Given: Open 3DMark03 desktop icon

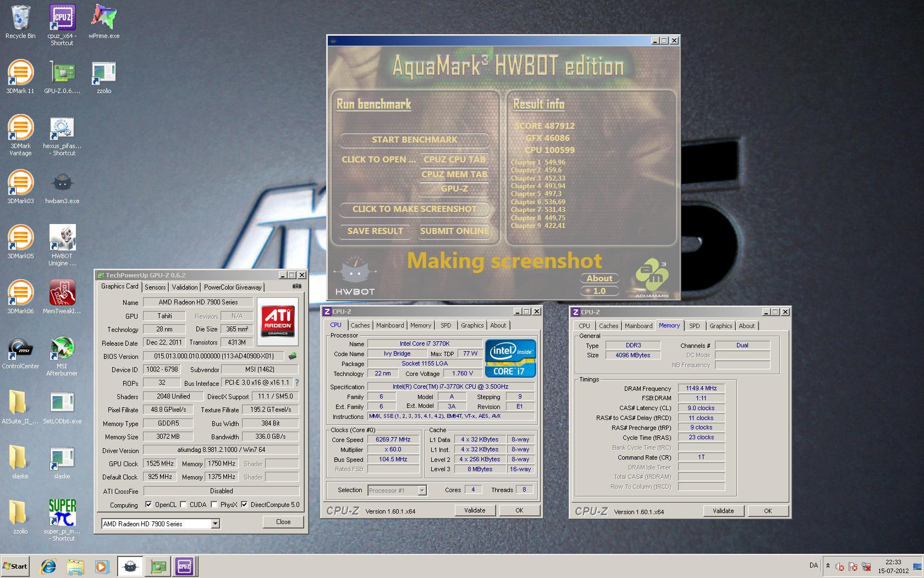Looking at the screenshot, I should coord(20,187).
